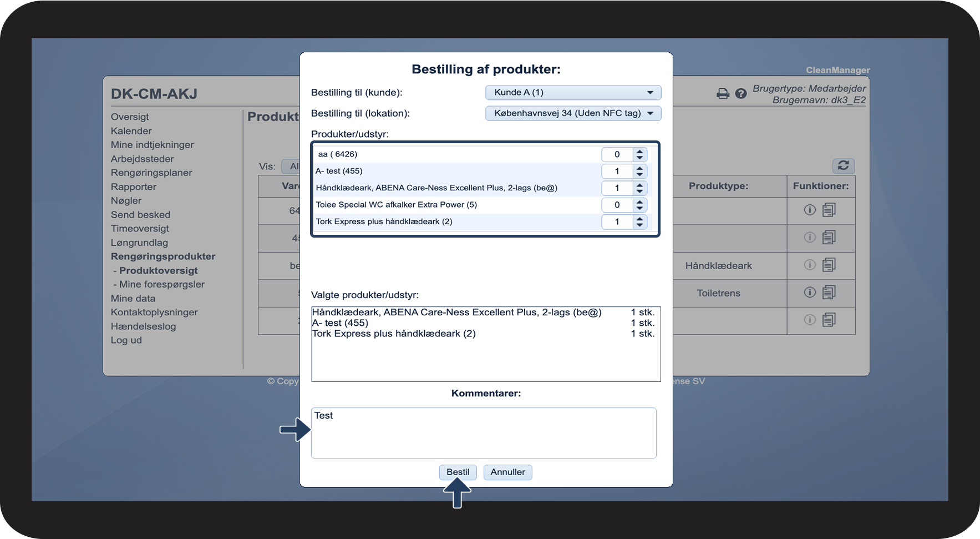Image resolution: width=980 pixels, height=539 pixels.
Task: Open Mine forespørgsler
Action: (x=161, y=284)
